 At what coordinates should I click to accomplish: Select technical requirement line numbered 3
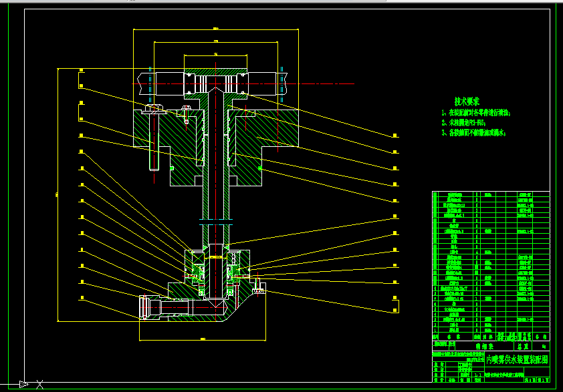pos(473,133)
